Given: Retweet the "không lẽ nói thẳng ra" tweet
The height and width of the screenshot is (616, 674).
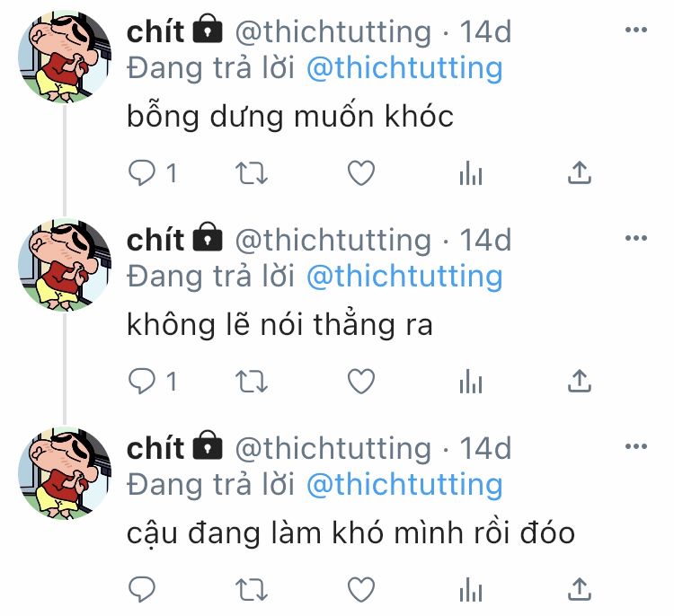Looking at the screenshot, I should (252, 382).
